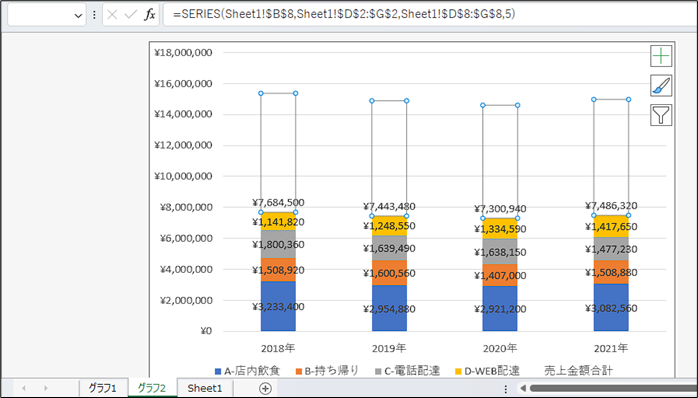Add a new sheet with plus button
The image size is (698, 398).
pos(265,388)
